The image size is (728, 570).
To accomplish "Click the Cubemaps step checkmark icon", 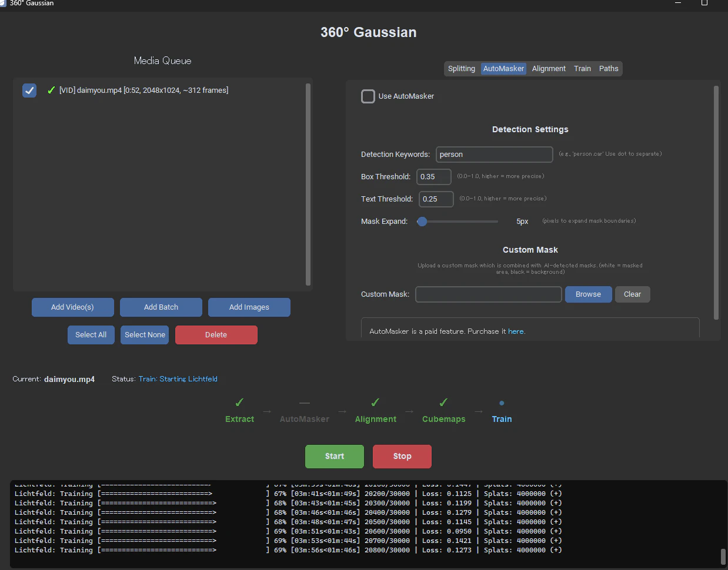I will pos(443,403).
